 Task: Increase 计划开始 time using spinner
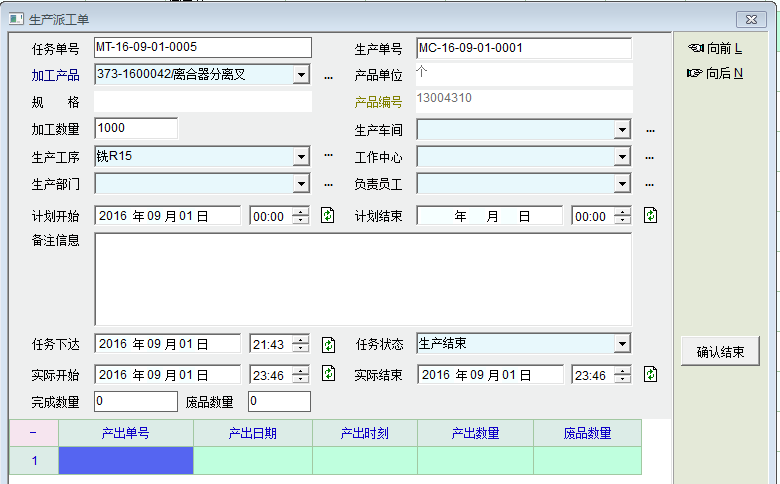tap(300, 211)
